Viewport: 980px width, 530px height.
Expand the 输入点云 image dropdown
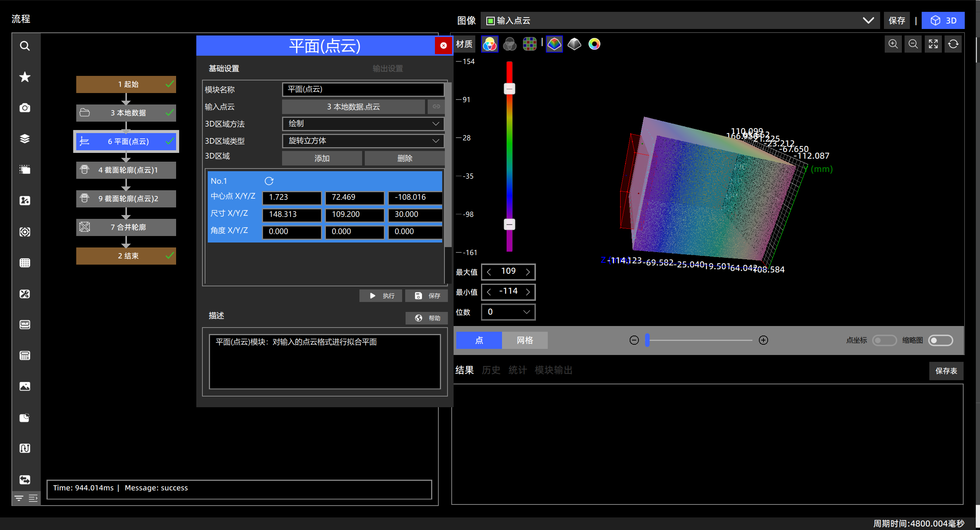tap(680, 21)
